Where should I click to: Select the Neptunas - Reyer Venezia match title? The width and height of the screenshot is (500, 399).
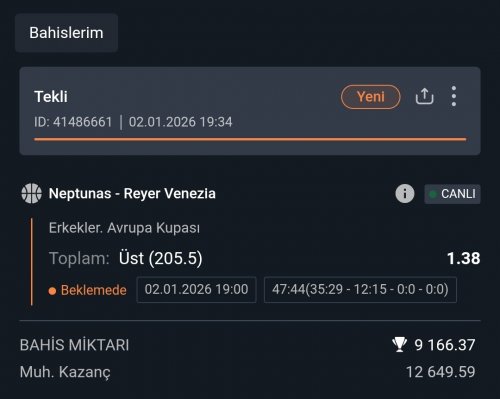tap(132, 193)
